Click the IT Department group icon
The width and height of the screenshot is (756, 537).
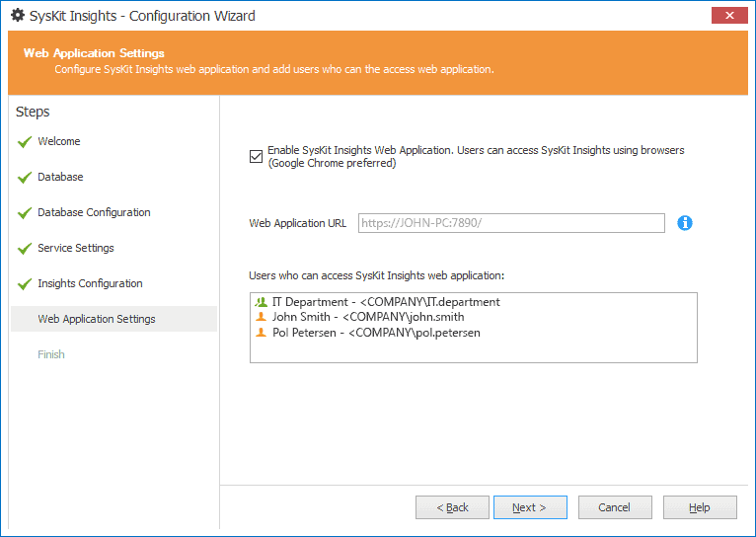pyautogui.click(x=261, y=302)
